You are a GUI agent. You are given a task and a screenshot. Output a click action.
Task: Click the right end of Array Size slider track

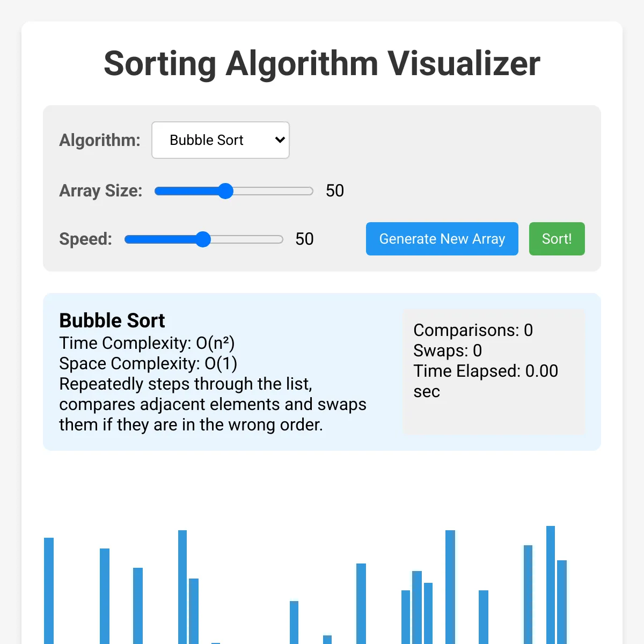pos(310,191)
